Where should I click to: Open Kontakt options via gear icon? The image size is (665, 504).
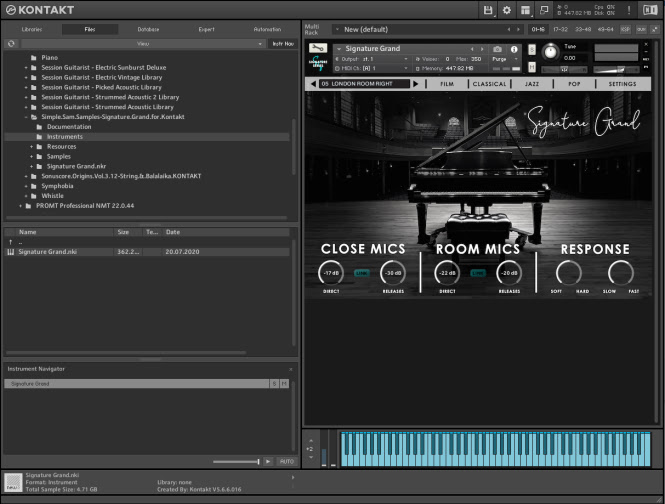click(507, 10)
